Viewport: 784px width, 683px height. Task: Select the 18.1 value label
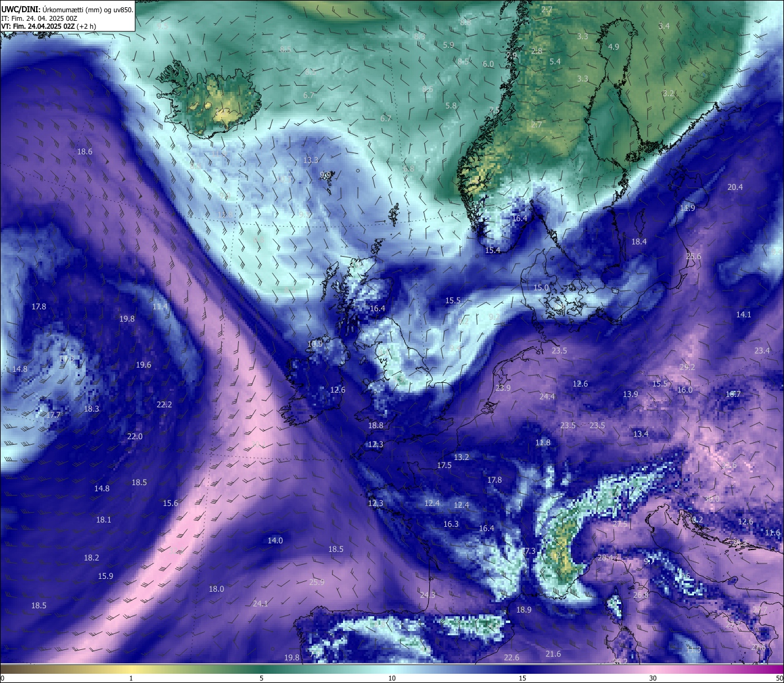click(x=104, y=519)
